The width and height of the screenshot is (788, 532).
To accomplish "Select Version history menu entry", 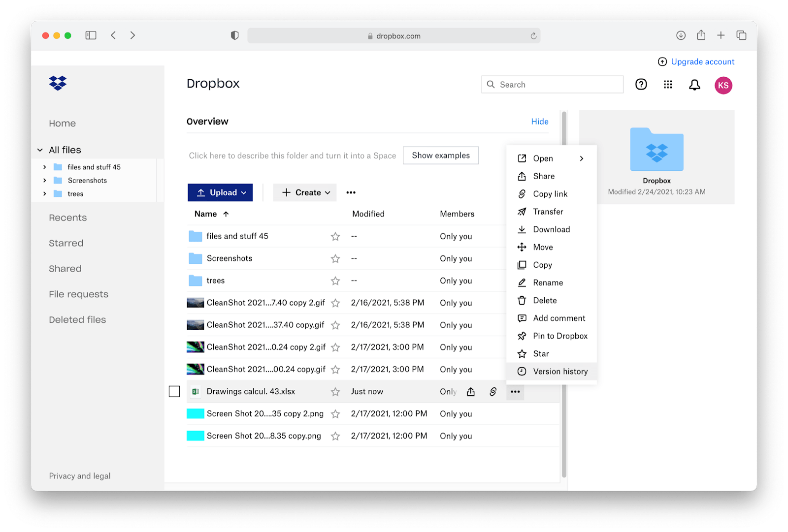I will pyautogui.click(x=551, y=372).
